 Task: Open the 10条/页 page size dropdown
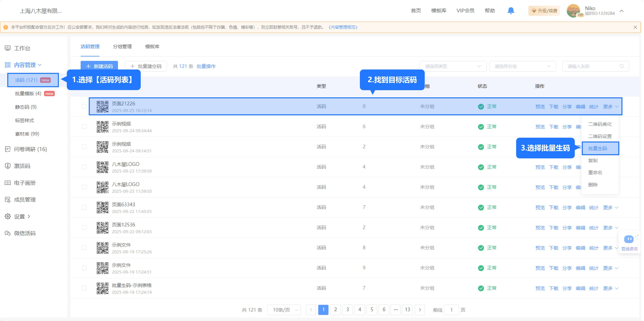click(x=284, y=310)
